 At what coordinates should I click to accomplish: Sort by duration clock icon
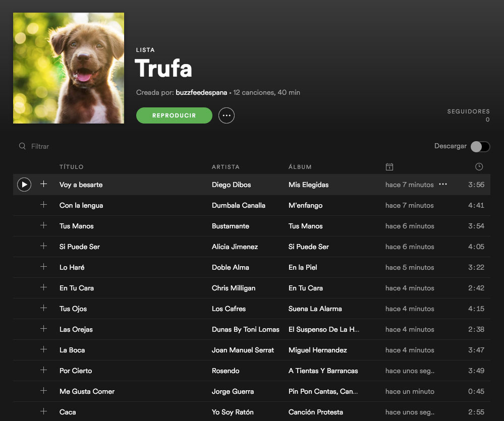(x=479, y=167)
